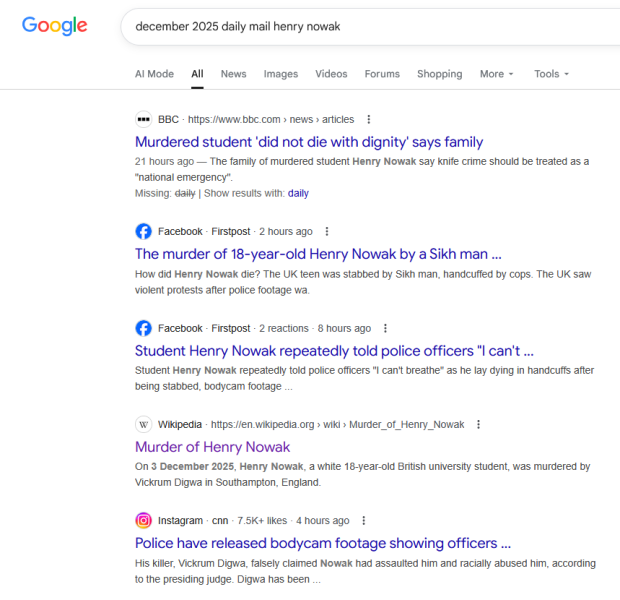Open the Videos tab
Image resolution: width=620 pixels, height=600 pixels.
pyautogui.click(x=331, y=74)
